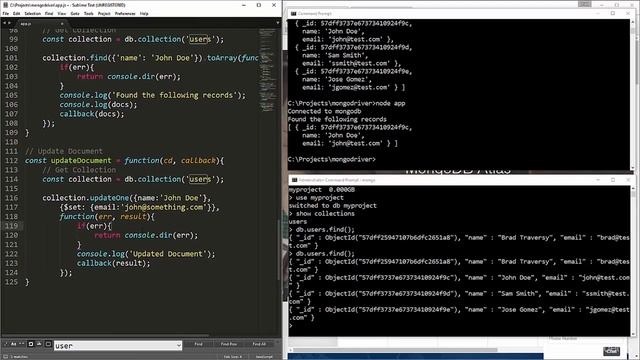Toggle in-selection search option
Image resolution: width=640 pixels, height=360 pixels.
coord(39,344)
